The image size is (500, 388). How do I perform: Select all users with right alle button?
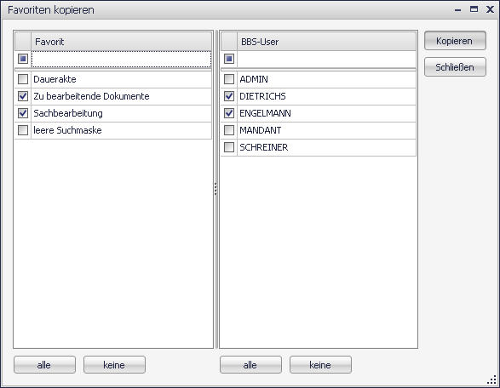251,365
